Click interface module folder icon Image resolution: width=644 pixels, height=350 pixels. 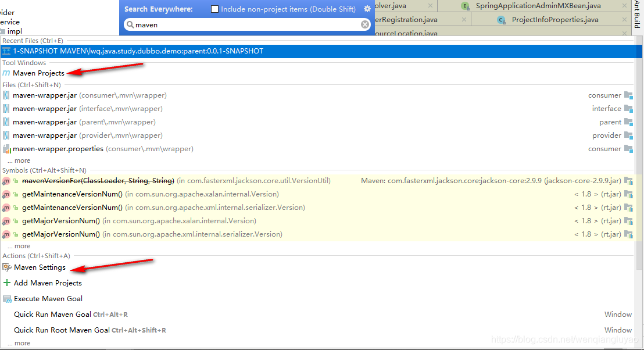pos(628,109)
